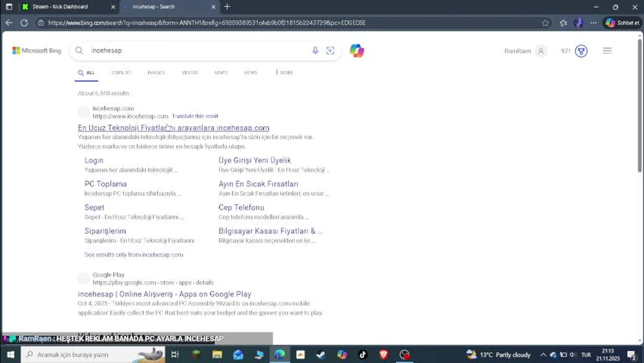This screenshot has width=644, height=363.
Task: Switch to the VIDEOS tab
Action: [x=189, y=73]
